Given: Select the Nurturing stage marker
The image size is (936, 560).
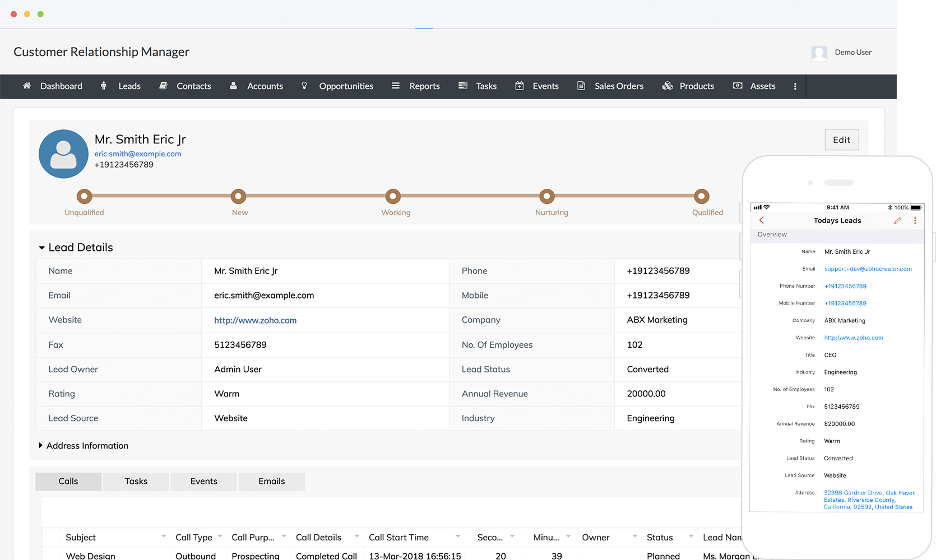Looking at the screenshot, I should [547, 197].
